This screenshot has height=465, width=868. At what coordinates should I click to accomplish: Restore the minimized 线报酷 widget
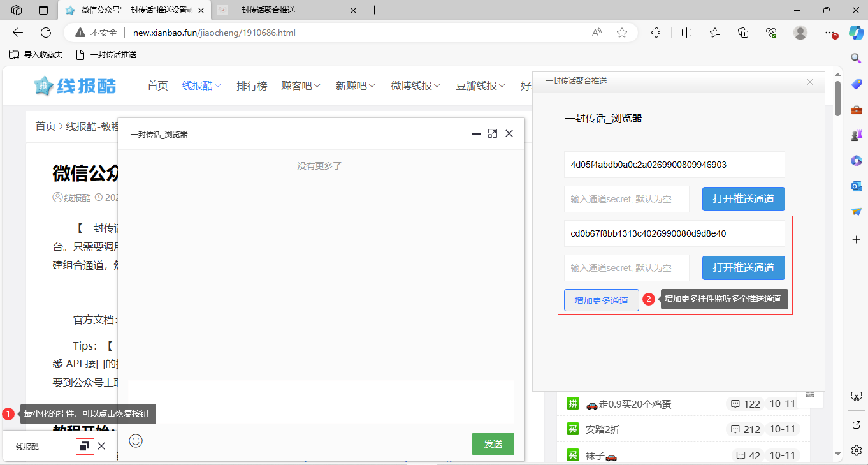tap(85, 447)
